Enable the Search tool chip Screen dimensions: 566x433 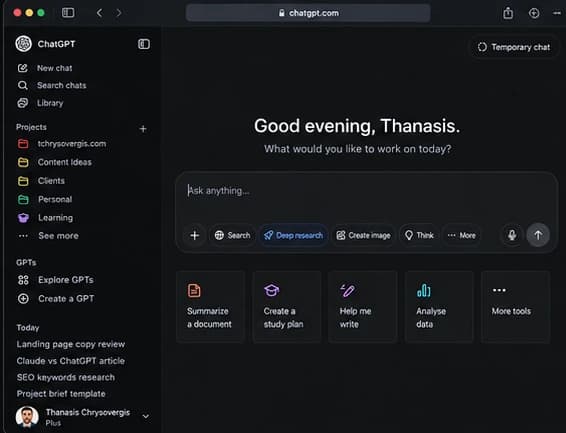click(232, 235)
